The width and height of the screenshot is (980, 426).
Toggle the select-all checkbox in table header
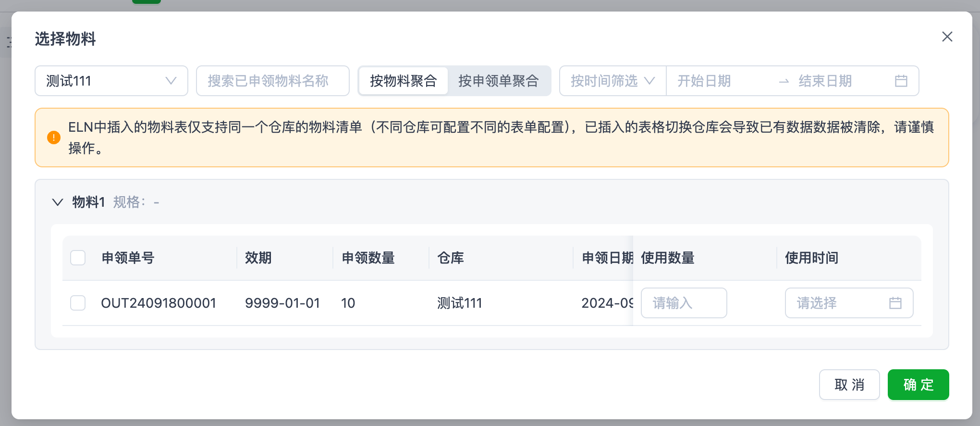point(78,258)
